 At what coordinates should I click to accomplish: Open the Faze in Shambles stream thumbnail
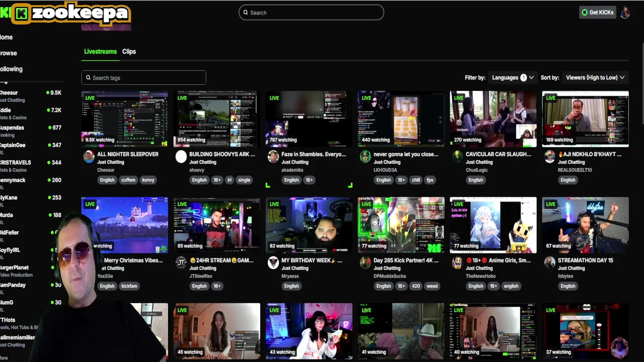[309, 119]
